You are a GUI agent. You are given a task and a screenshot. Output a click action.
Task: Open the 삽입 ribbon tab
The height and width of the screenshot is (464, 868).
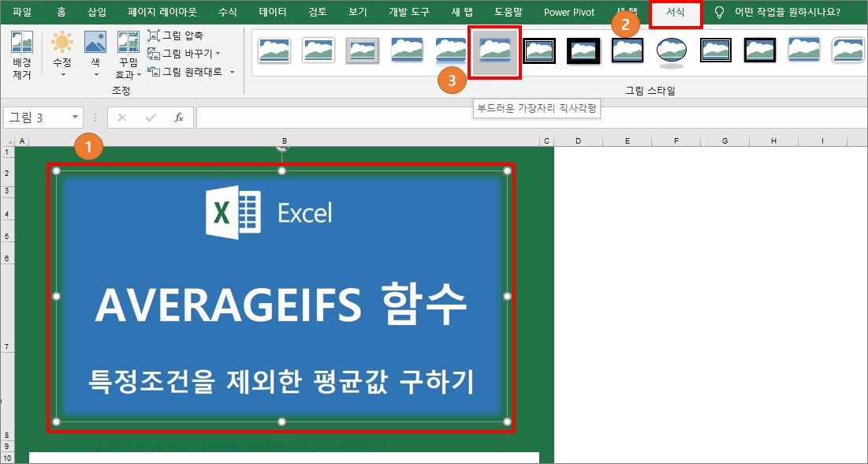point(97,12)
